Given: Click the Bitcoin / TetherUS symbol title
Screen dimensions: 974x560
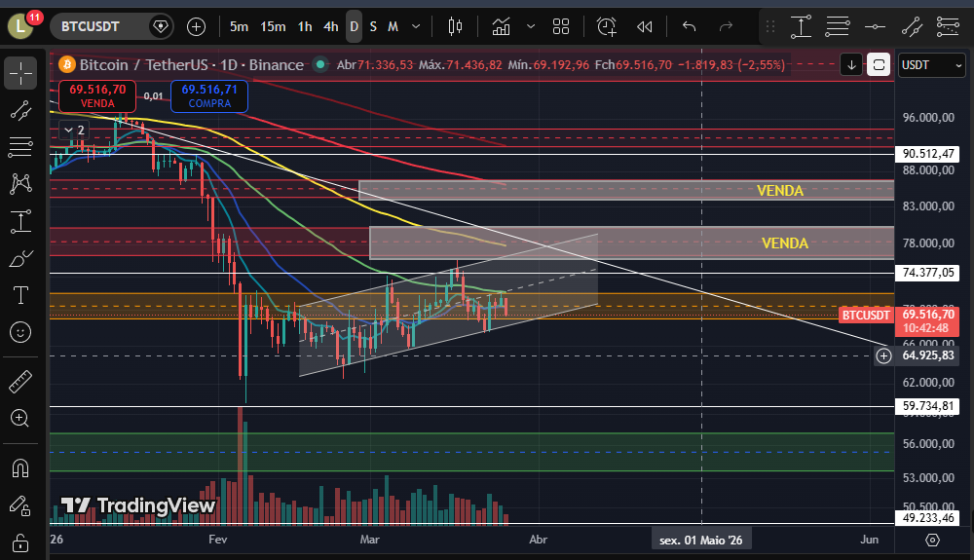Looking at the screenshot, I should 191,64.
